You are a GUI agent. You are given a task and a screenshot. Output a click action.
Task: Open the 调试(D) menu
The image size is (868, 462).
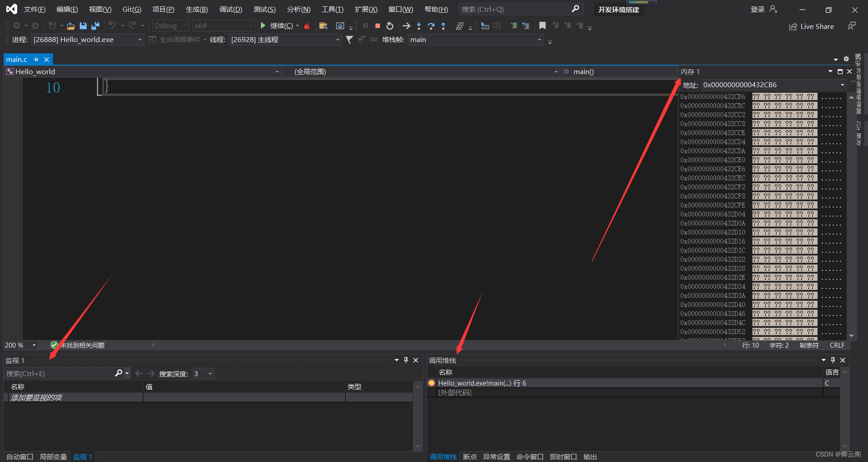[x=231, y=9]
